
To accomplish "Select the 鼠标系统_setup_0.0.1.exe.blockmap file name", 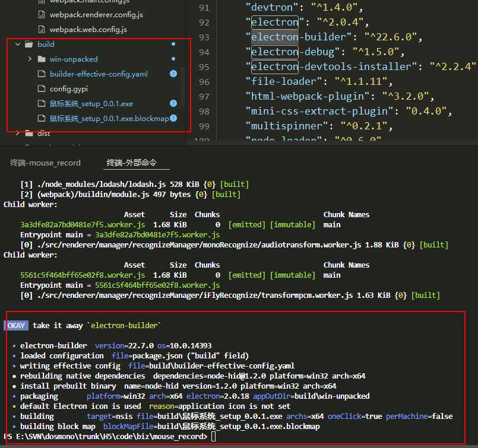I will click(x=109, y=119).
